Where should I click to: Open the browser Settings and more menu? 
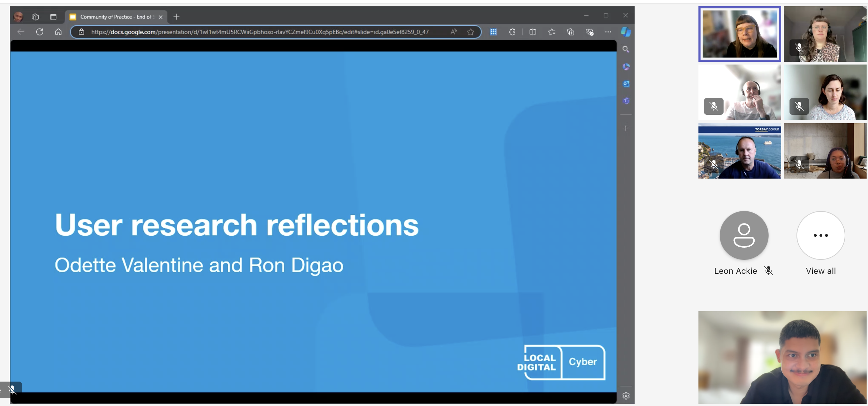click(x=608, y=32)
